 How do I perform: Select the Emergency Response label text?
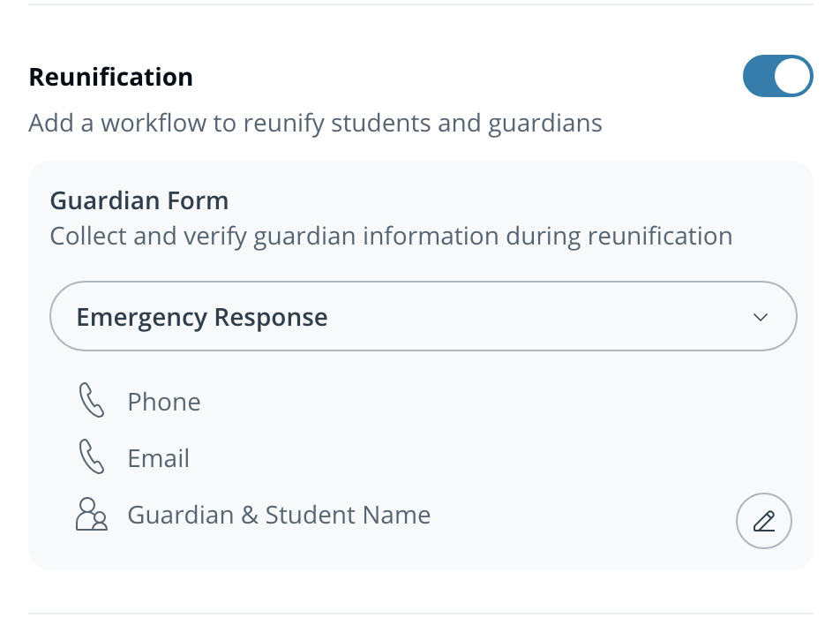pyautogui.click(x=202, y=317)
